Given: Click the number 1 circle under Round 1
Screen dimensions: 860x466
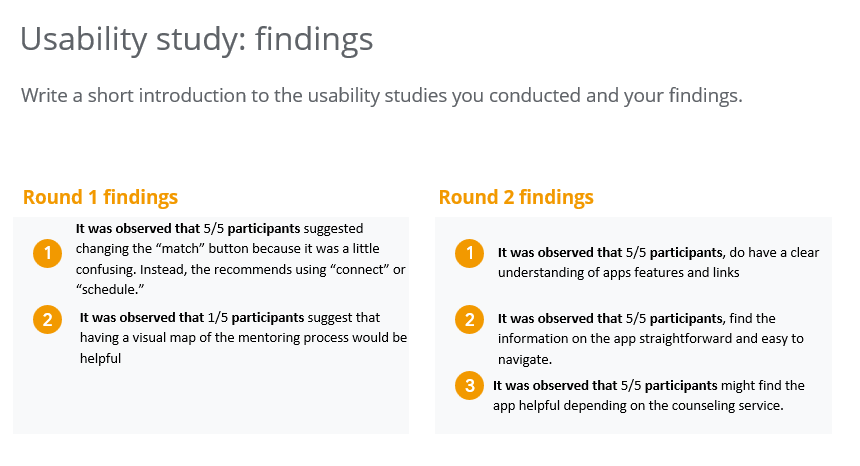Looking at the screenshot, I should point(47,254).
